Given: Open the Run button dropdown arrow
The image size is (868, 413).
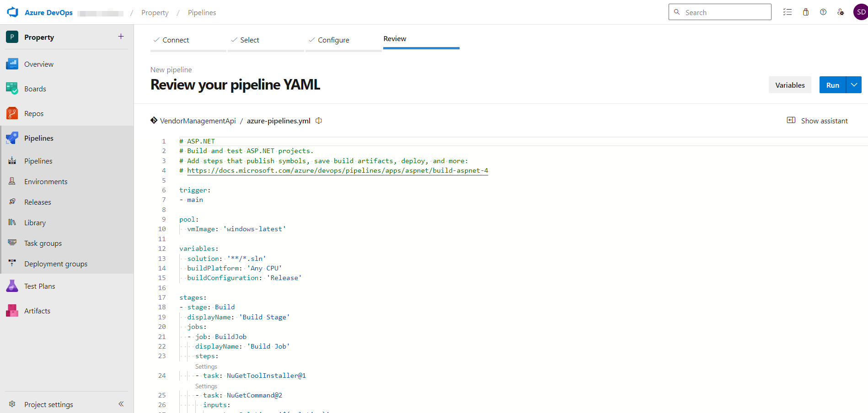Looking at the screenshot, I should pos(854,85).
